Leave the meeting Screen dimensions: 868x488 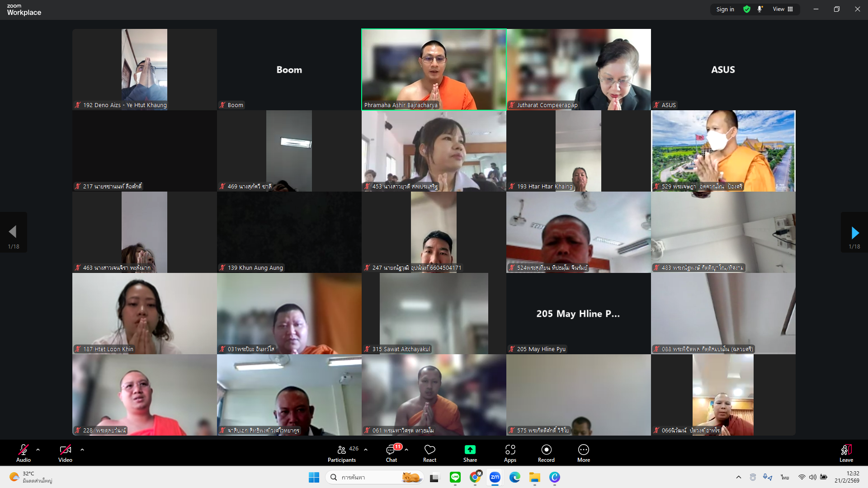[x=846, y=453]
